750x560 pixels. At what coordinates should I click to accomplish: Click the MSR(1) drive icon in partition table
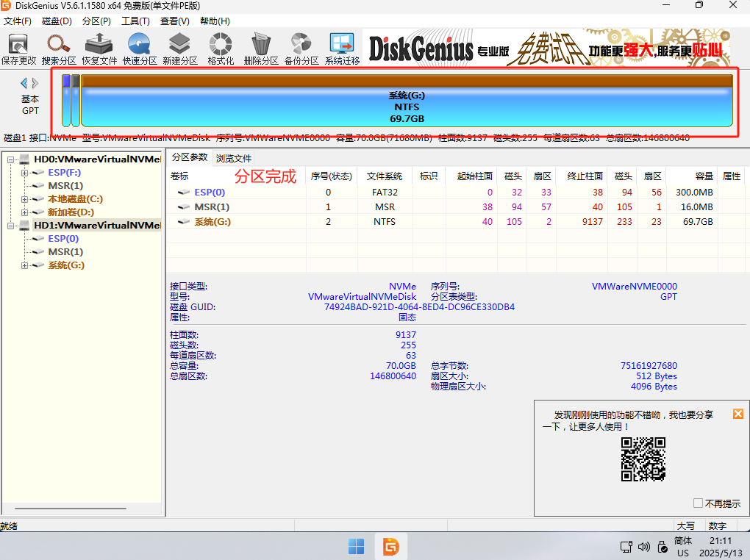[x=184, y=207]
